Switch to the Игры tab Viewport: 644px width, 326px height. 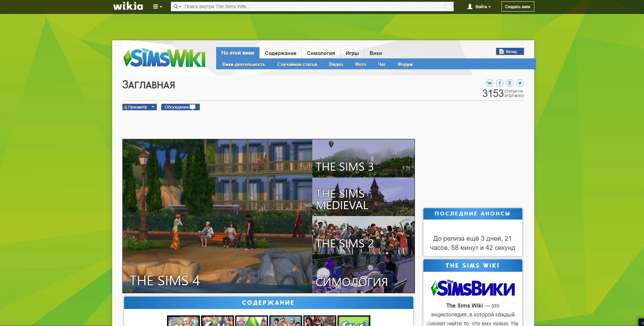pos(352,53)
